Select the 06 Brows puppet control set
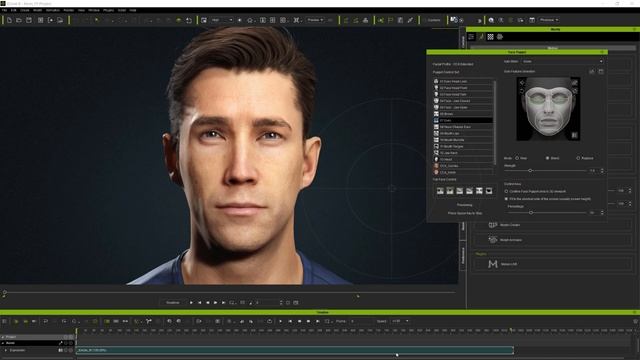The width and height of the screenshot is (640, 360). (463, 114)
